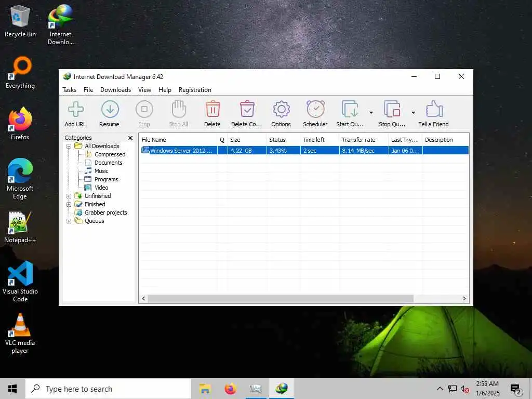Select the Programs category
Image resolution: width=532 pixels, height=399 pixels.
click(106, 179)
